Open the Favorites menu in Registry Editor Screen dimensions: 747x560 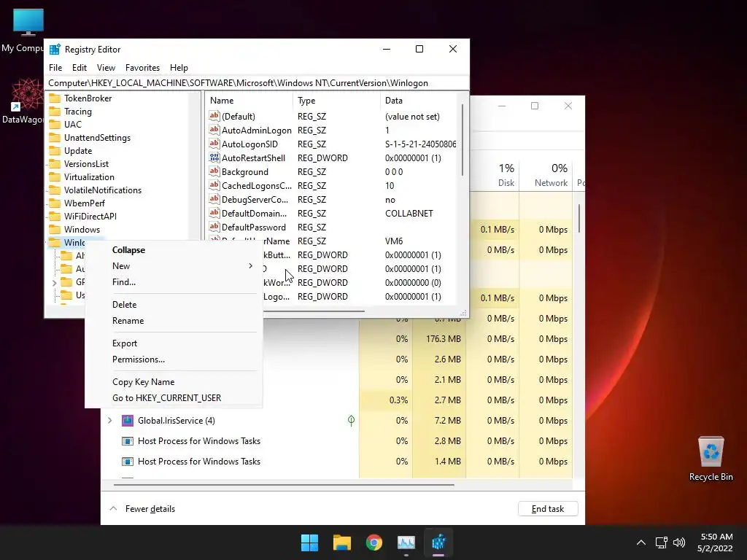point(142,68)
